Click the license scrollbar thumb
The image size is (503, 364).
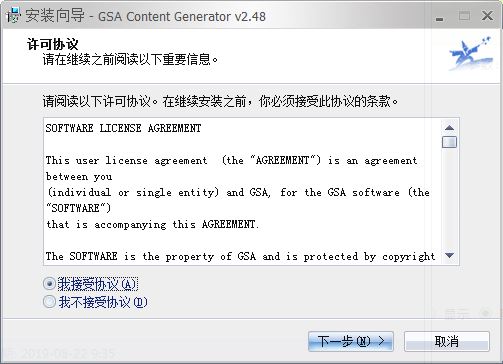click(449, 142)
